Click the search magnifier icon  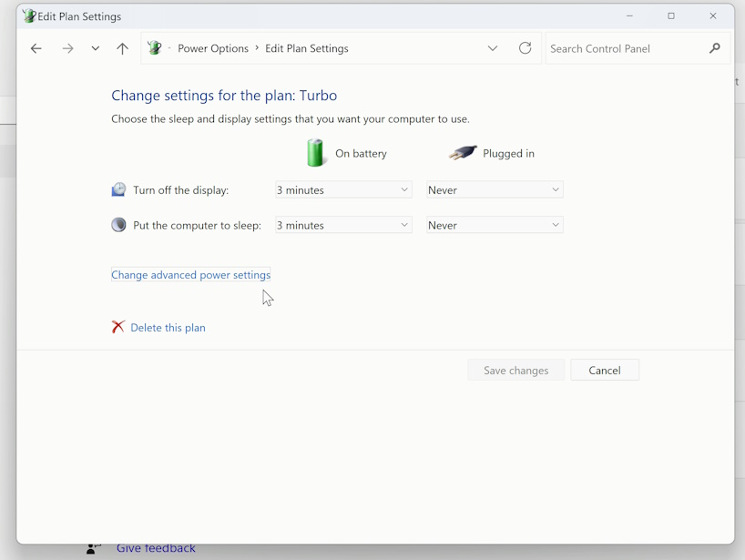pos(715,47)
